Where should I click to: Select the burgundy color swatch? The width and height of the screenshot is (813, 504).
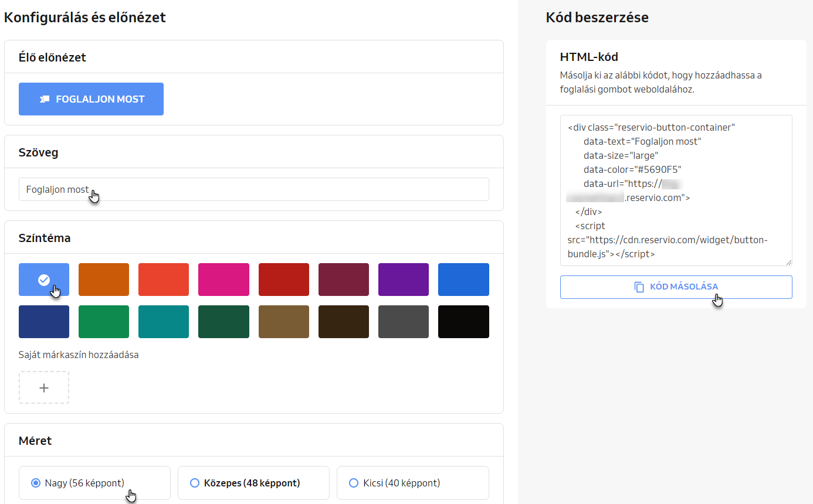point(344,280)
